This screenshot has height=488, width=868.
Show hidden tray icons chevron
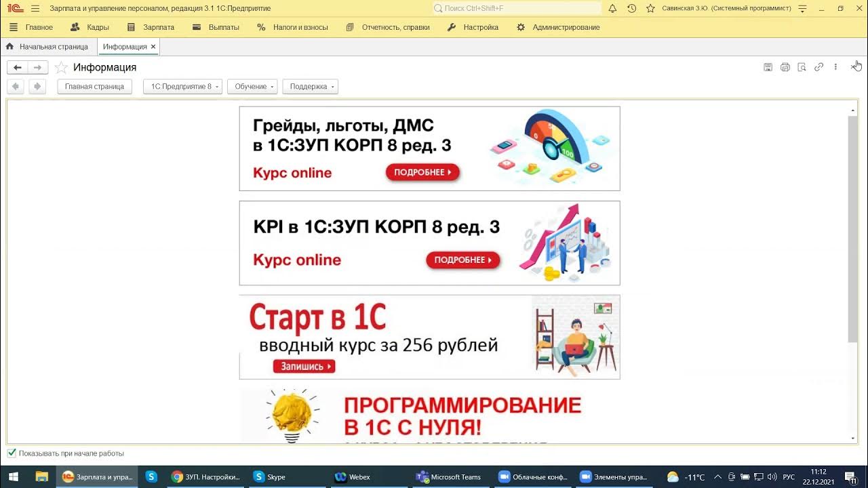[x=717, y=476]
